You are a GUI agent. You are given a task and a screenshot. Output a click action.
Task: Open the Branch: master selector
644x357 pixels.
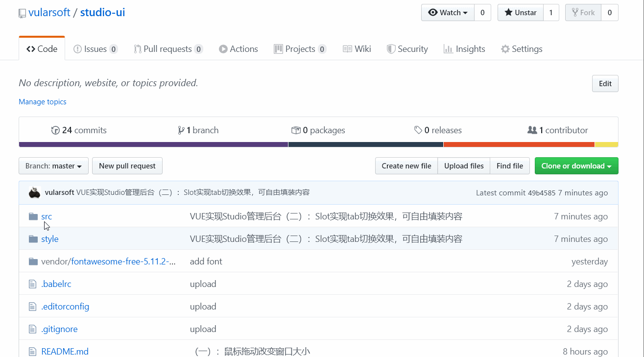[x=53, y=166]
